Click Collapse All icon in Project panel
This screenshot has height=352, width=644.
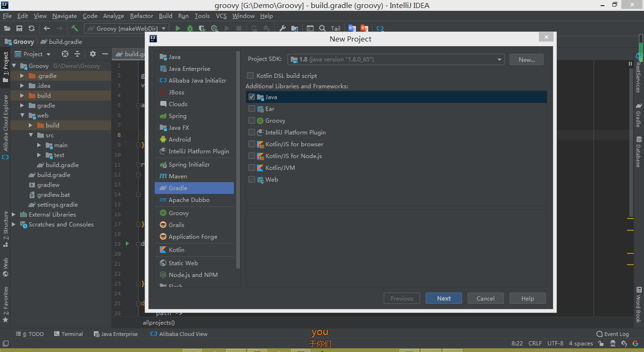click(77, 54)
